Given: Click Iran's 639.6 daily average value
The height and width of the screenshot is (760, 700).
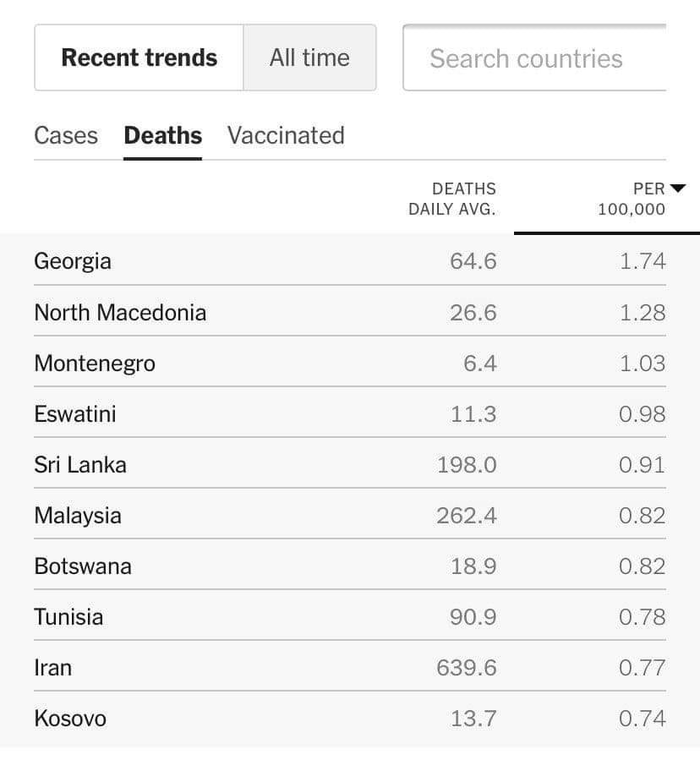Looking at the screenshot, I should [467, 667].
